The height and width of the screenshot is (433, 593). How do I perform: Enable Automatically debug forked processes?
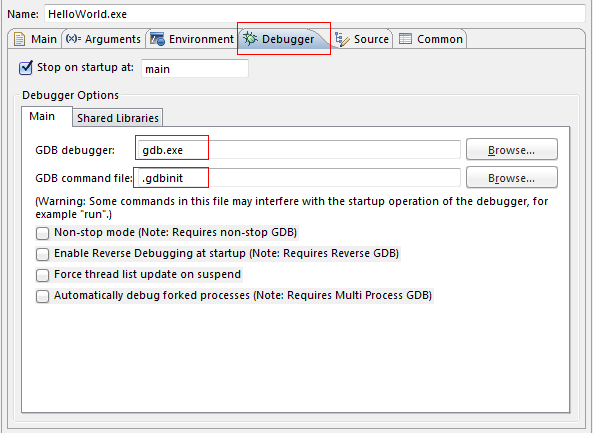click(42, 296)
